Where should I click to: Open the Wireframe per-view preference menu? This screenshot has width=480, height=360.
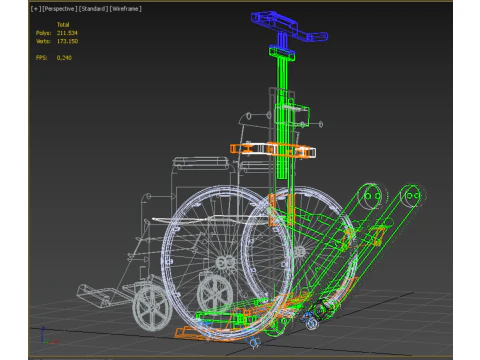click(126, 9)
